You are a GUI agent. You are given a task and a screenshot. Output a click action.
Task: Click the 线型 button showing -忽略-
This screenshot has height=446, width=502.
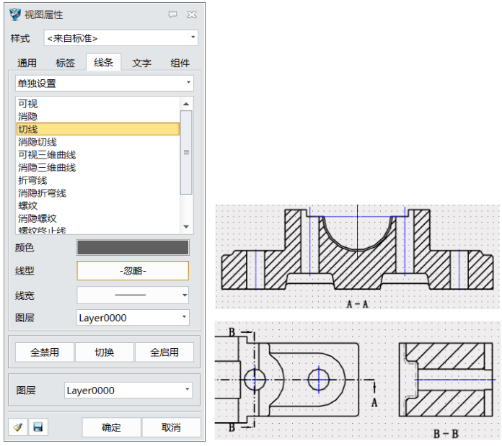tap(133, 271)
